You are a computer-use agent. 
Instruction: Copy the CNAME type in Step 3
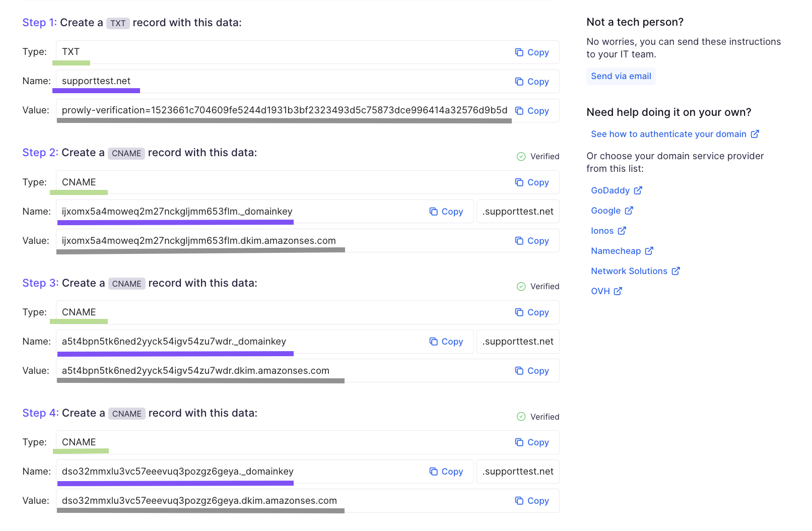point(531,312)
